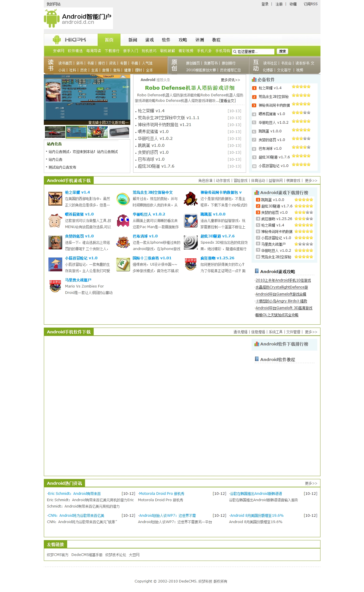Click chart icon beside 必备软件

point(254,80)
